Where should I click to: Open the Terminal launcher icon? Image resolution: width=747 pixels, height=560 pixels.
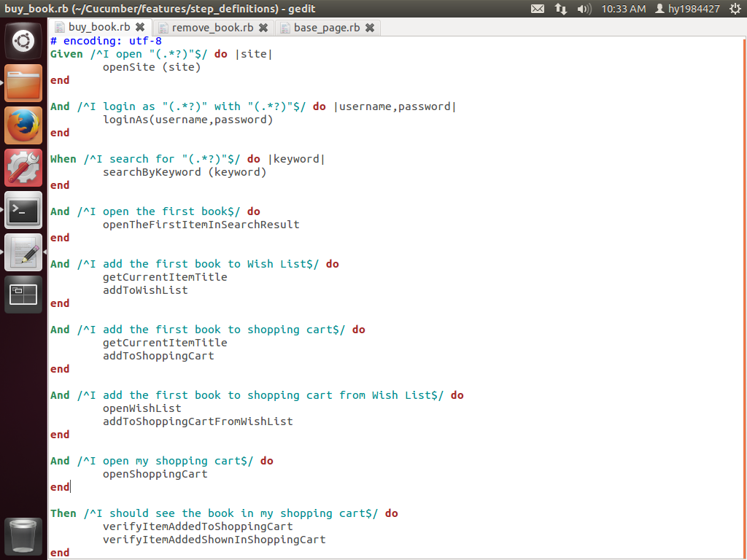tap(23, 210)
